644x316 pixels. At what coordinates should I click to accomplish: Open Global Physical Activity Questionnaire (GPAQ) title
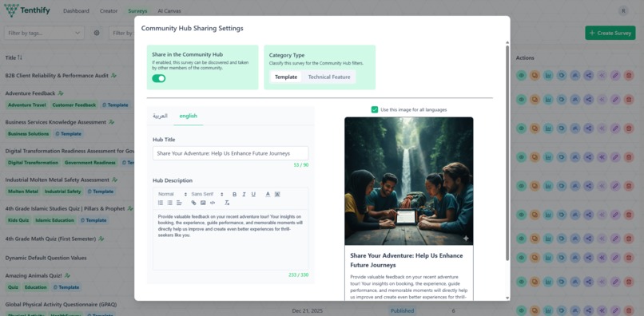pyautogui.click(x=62, y=305)
